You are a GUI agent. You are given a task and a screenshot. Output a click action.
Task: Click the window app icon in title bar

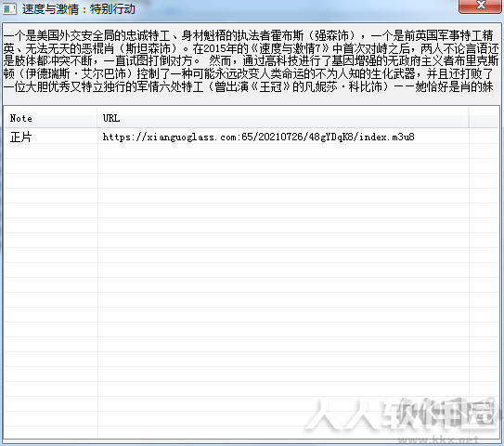click(x=9, y=8)
